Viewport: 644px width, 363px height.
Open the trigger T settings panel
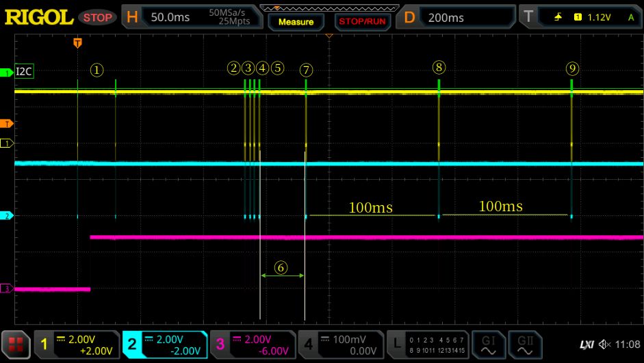click(581, 17)
